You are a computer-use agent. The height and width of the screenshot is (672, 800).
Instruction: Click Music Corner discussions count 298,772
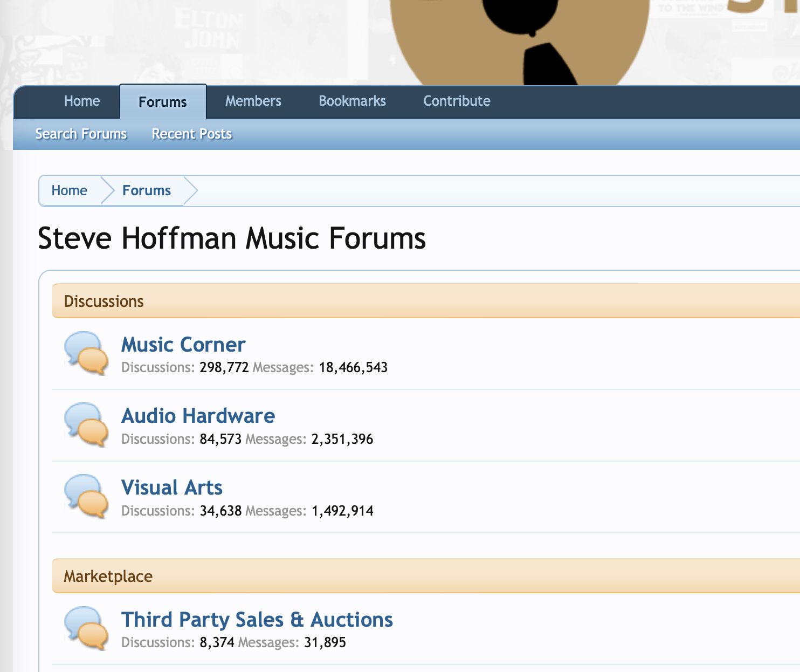(x=224, y=368)
